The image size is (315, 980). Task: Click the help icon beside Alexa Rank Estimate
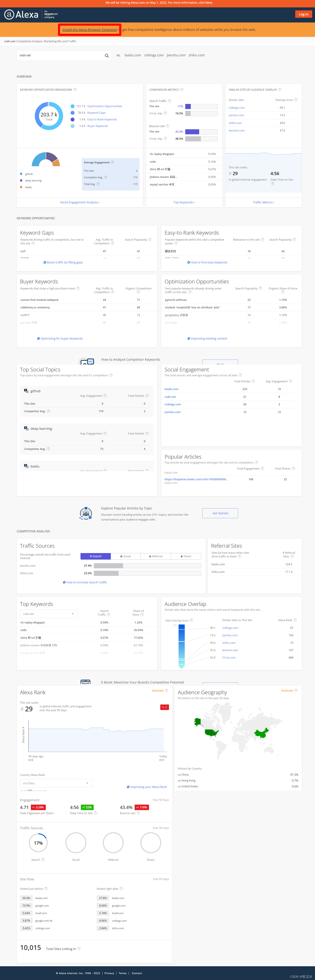coord(166,691)
